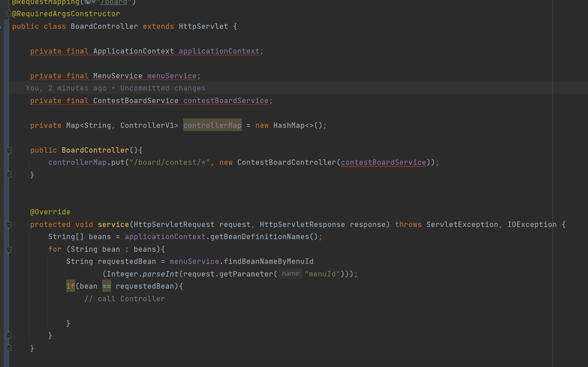Click the '// call Controller' comment

pyautogui.click(x=125, y=299)
